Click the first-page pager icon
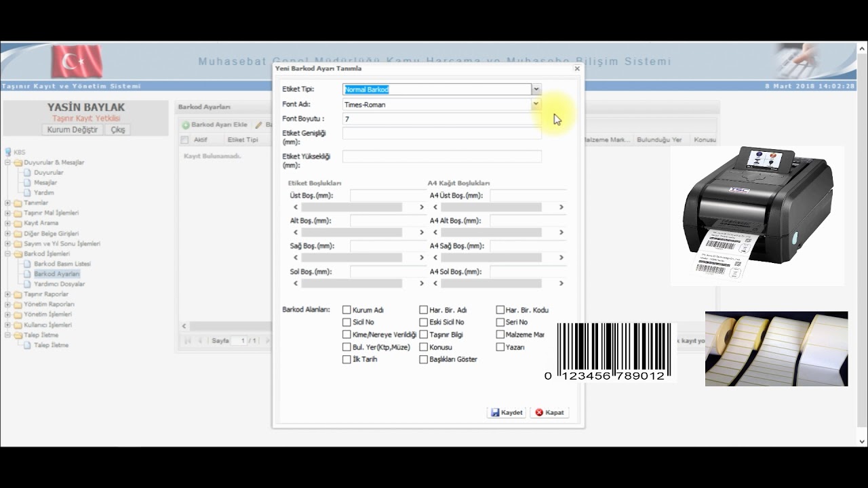The height and width of the screenshot is (488, 868). coord(188,340)
